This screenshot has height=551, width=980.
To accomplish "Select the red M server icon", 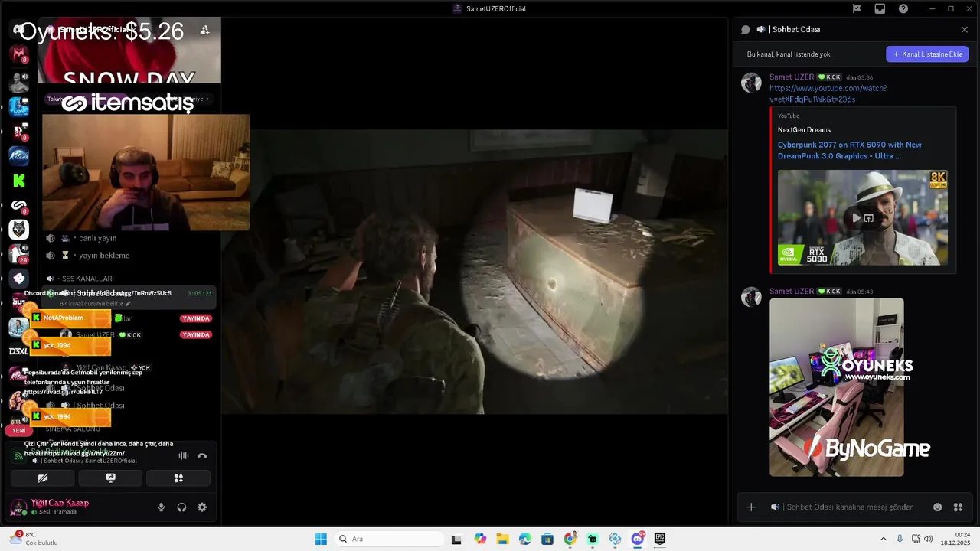I will (x=18, y=54).
